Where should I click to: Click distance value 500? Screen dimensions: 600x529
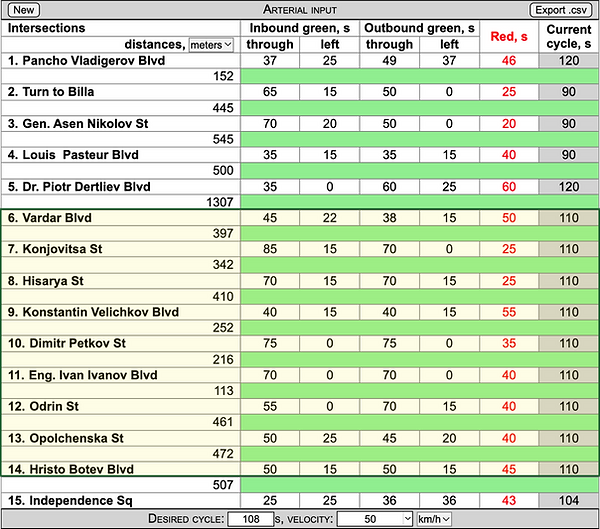(223, 171)
